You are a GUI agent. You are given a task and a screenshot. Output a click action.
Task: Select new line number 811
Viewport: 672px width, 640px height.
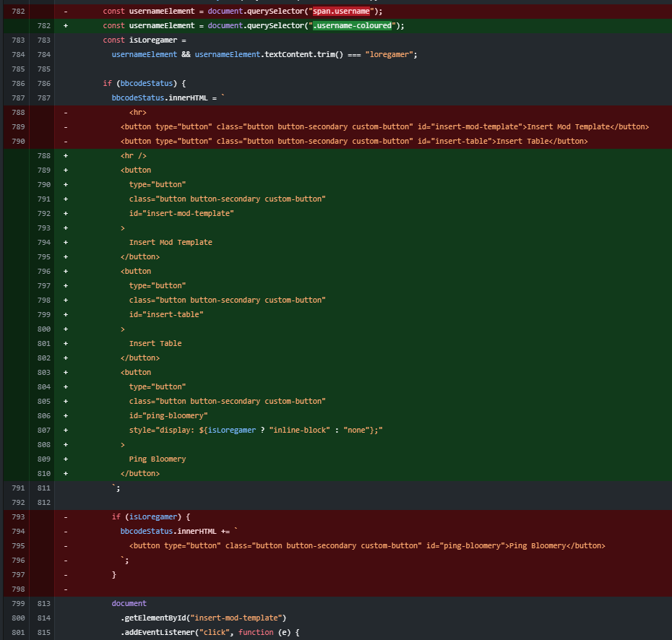[43, 488]
